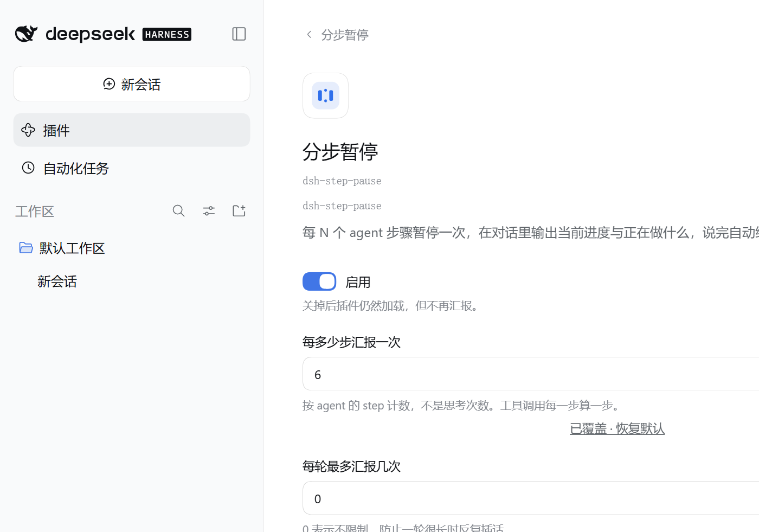Open the 插件 plugins menu item
The height and width of the screenshot is (532, 759).
click(x=132, y=130)
